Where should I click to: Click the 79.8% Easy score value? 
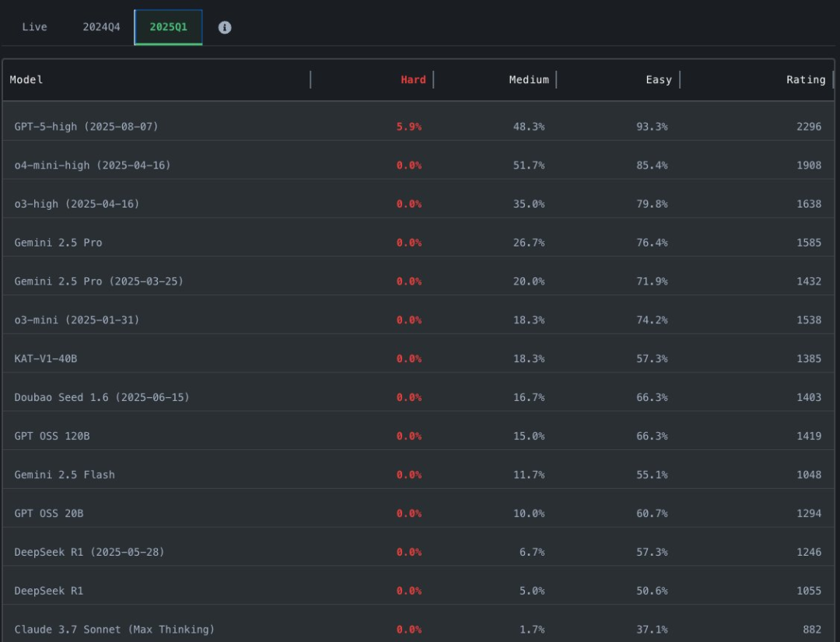(652, 204)
